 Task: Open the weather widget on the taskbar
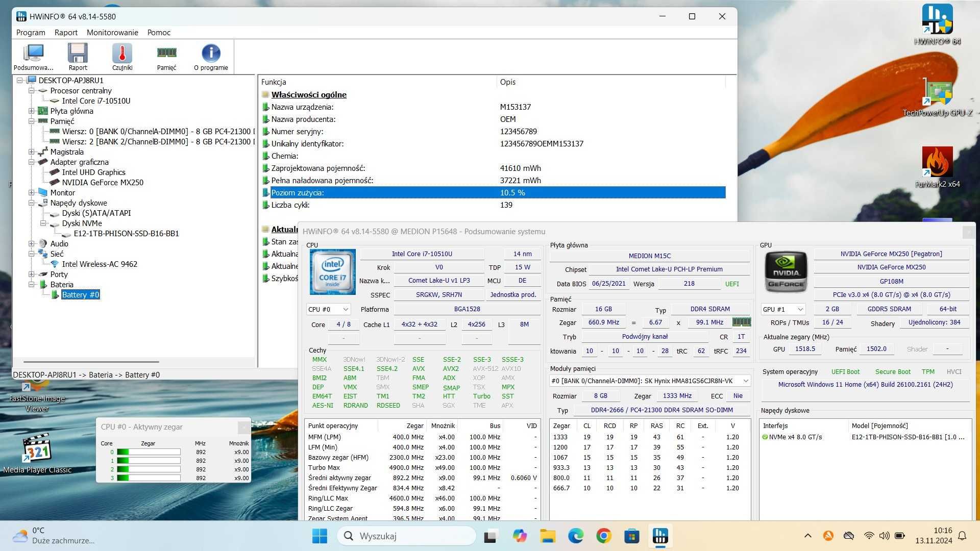(54, 536)
